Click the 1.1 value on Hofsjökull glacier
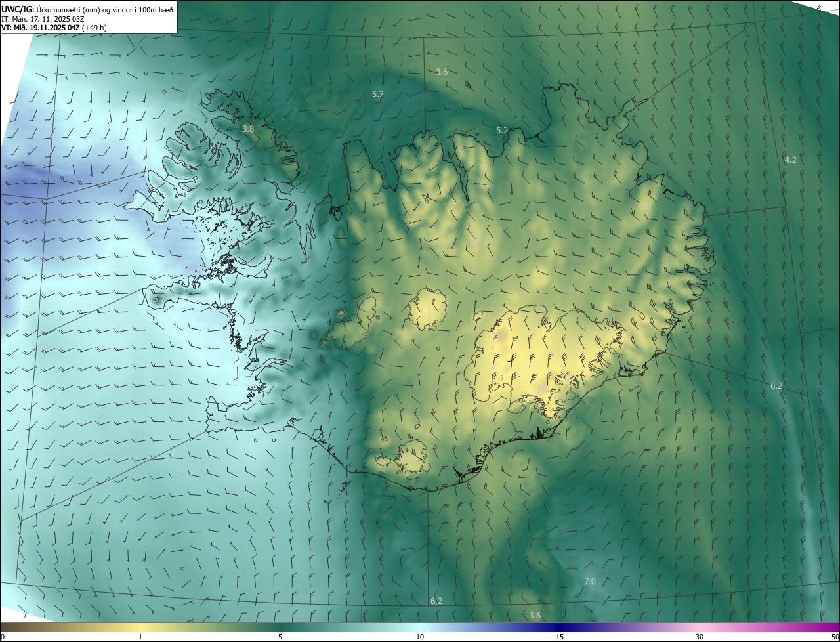Viewport: 840px width, 642px height. [x=425, y=311]
